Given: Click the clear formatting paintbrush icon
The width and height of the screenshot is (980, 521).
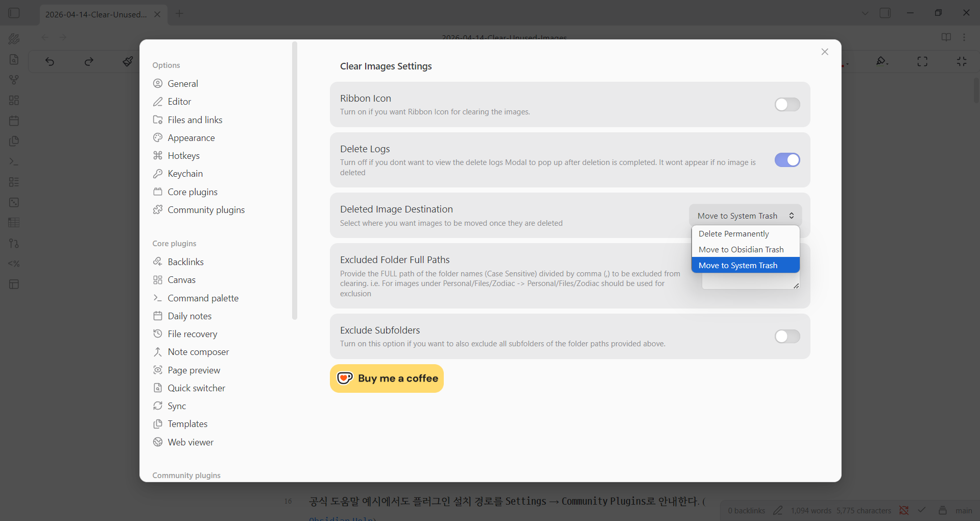Looking at the screenshot, I should click(x=128, y=62).
